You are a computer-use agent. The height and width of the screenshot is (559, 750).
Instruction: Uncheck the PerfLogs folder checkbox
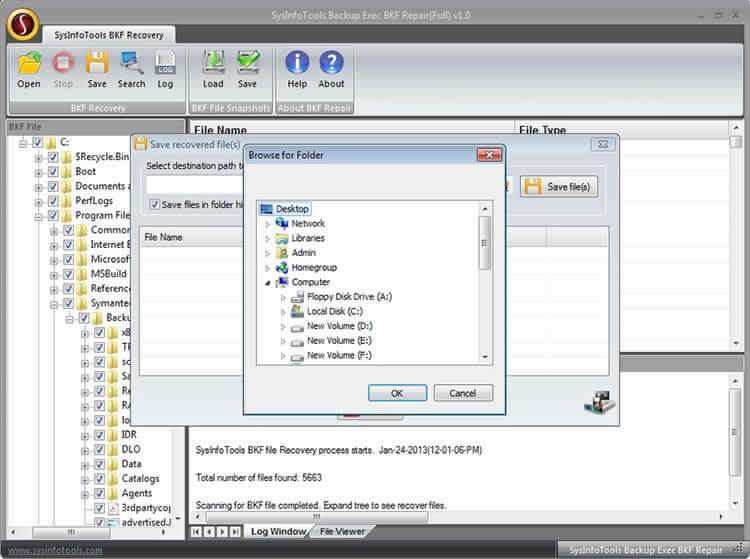(x=53, y=201)
